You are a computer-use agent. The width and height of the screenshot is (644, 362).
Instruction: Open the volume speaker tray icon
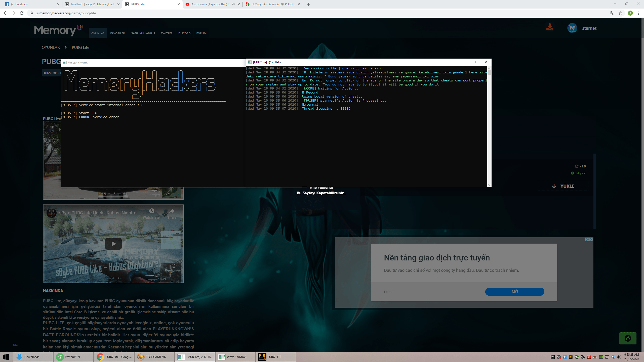619,357
